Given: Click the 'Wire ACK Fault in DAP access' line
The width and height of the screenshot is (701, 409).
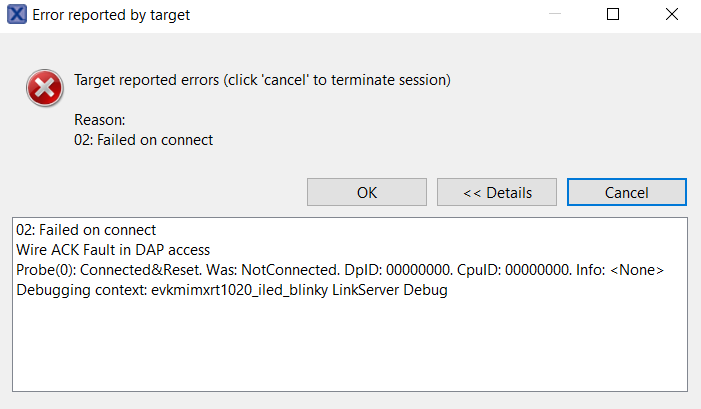Looking at the screenshot, I should point(113,250).
